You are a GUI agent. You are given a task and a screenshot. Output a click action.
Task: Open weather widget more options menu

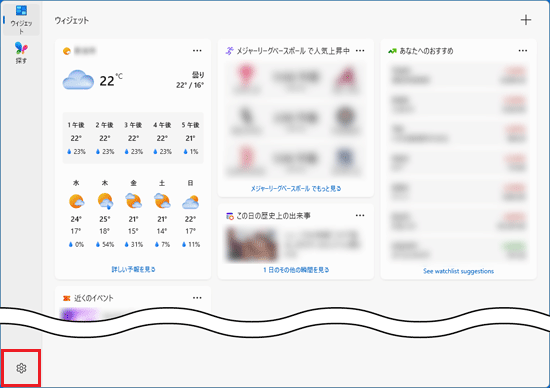pyautogui.click(x=197, y=51)
